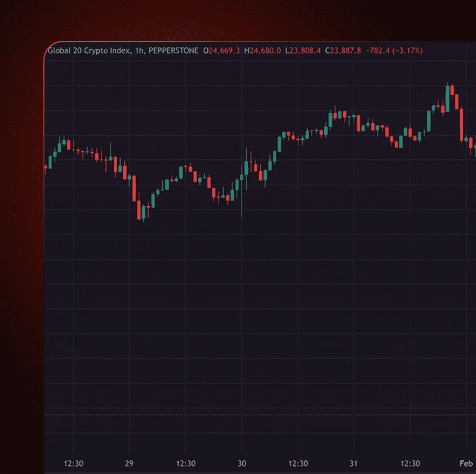Click the 12:30 label before date 29
The width and height of the screenshot is (476, 474).
pos(73,463)
